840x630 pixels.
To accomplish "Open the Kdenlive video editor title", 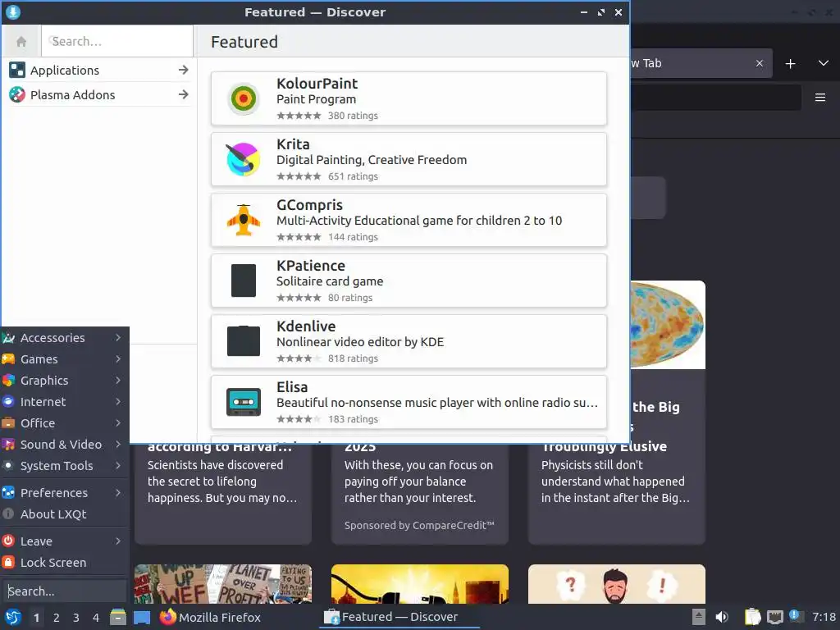I will pos(306,326).
